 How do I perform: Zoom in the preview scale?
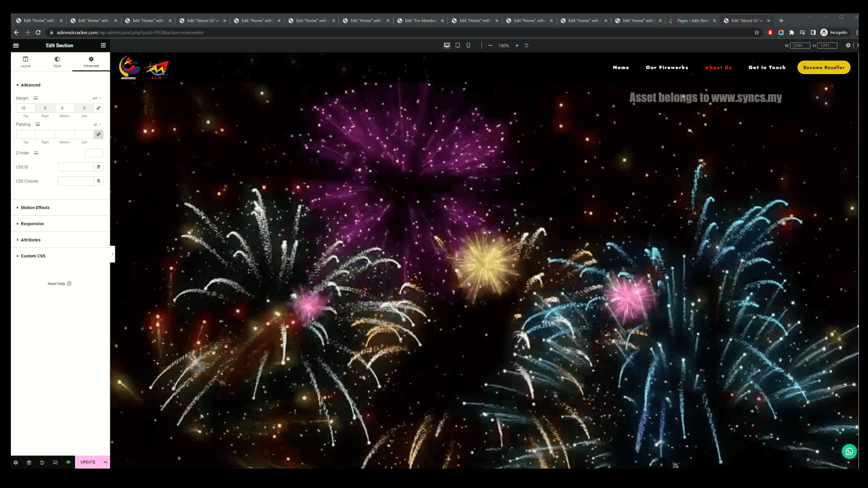(517, 46)
